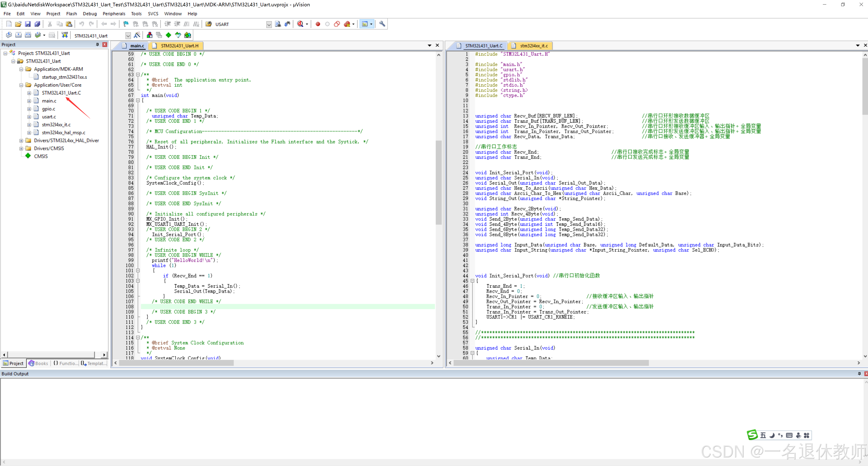
Task: Click Manage Run-Time Environment green diamond icon
Action: click(168, 35)
